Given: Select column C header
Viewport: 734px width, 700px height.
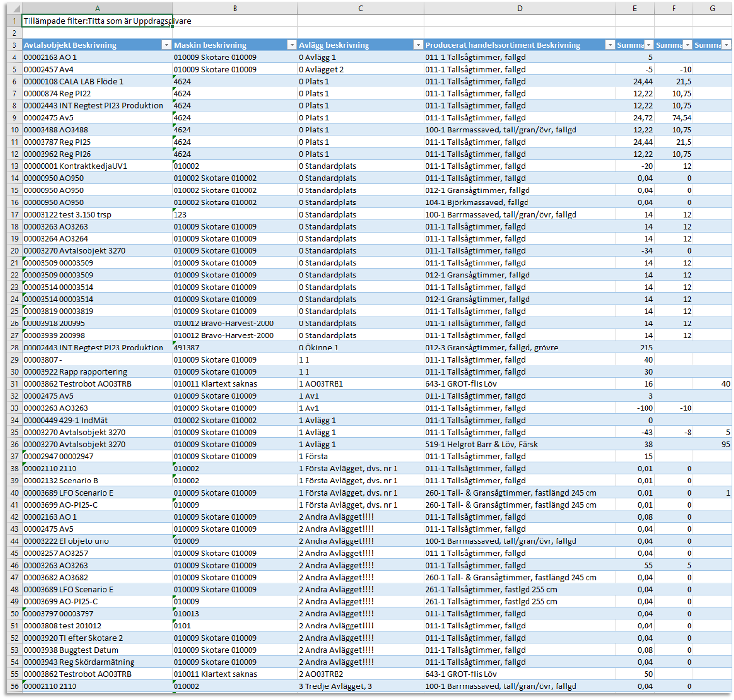Looking at the screenshot, I should pyautogui.click(x=361, y=8).
